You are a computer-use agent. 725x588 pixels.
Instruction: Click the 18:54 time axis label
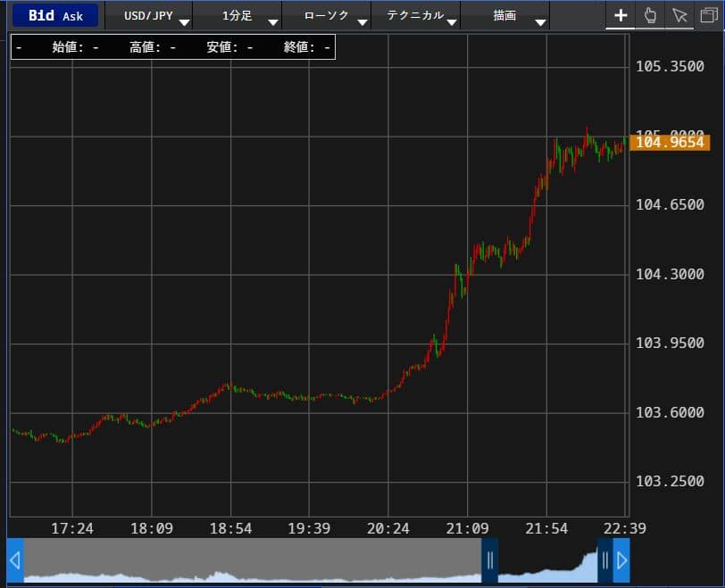pyautogui.click(x=230, y=528)
